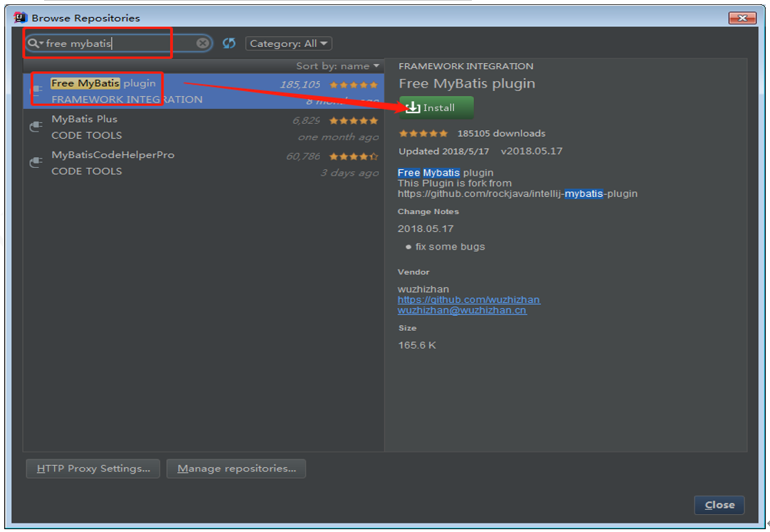Image resolution: width=770 pixels, height=532 pixels.
Task: Open the Category: All dropdown
Action: [289, 43]
